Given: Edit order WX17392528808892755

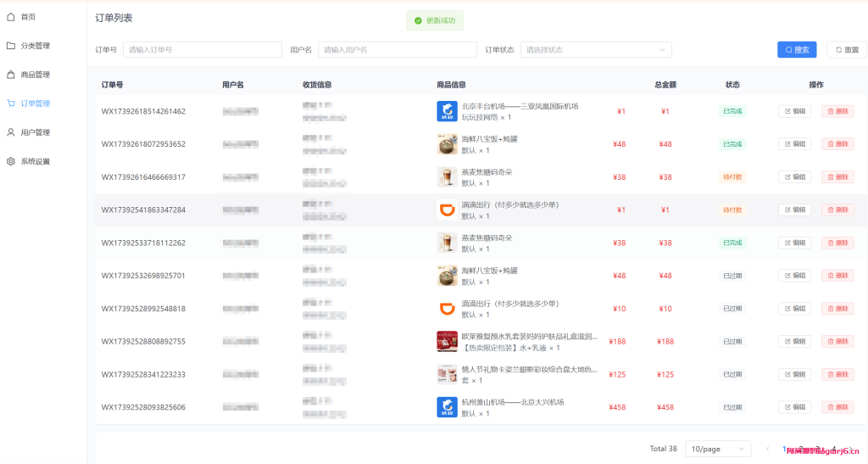Looking at the screenshot, I should (x=794, y=342).
